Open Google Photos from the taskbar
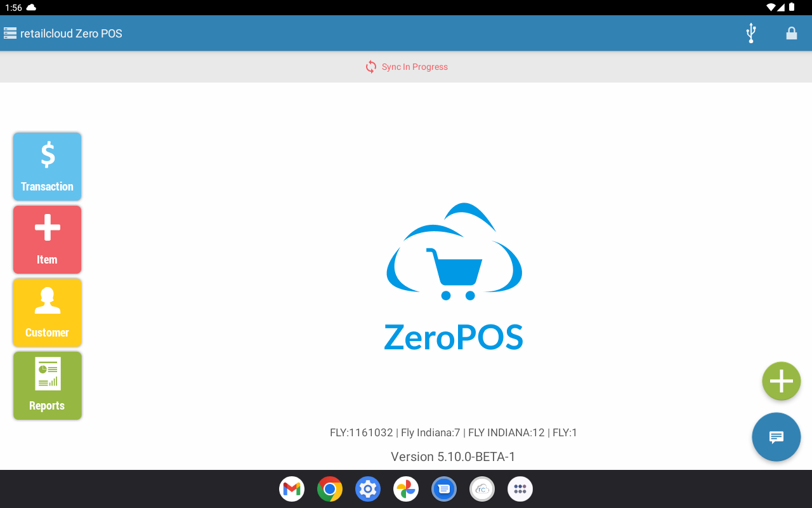812x508 pixels. (406, 489)
